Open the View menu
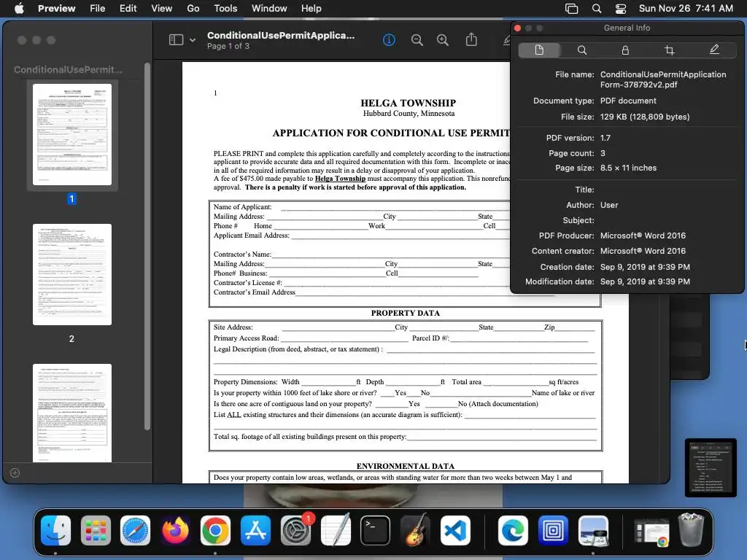Screen dimensions: 747x560 [161, 8]
